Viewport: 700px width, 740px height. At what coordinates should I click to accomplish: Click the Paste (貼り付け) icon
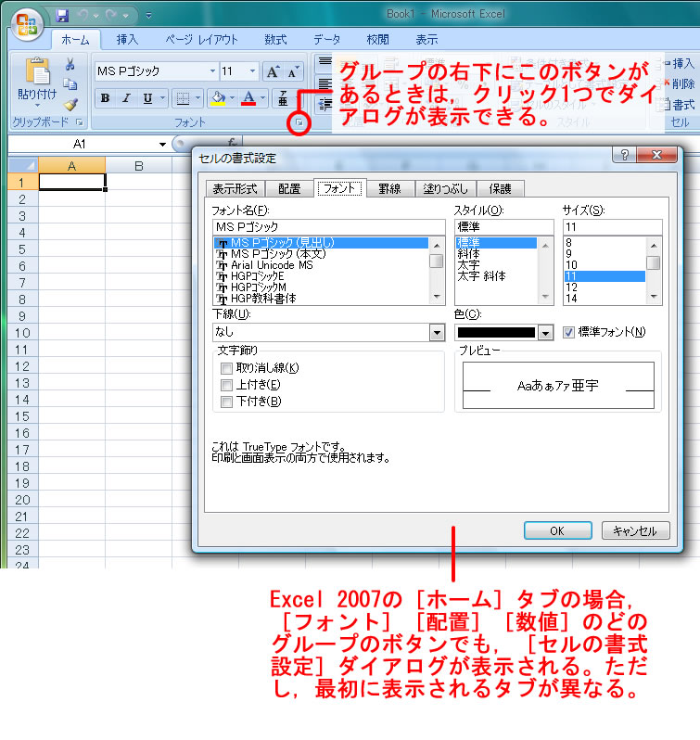(x=37, y=71)
